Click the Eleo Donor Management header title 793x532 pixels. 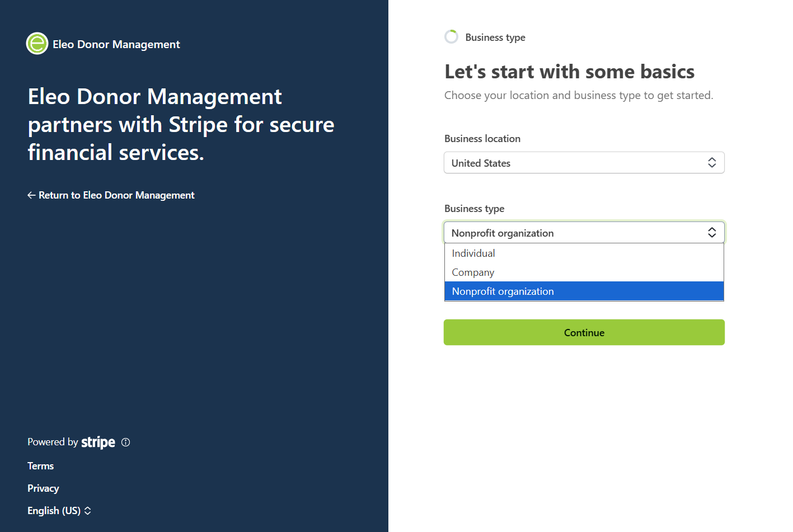116,44
